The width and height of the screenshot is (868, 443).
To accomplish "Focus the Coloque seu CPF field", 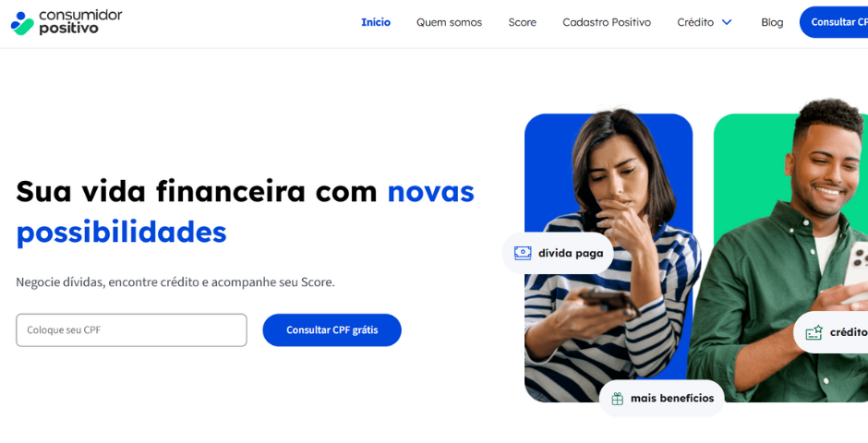I will (x=131, y=330).
